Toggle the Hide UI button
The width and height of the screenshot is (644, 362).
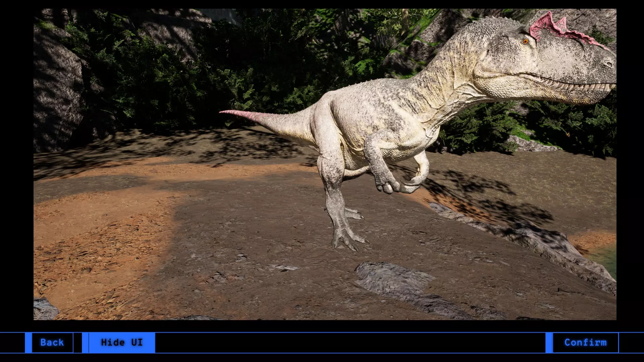coord(122,343)
